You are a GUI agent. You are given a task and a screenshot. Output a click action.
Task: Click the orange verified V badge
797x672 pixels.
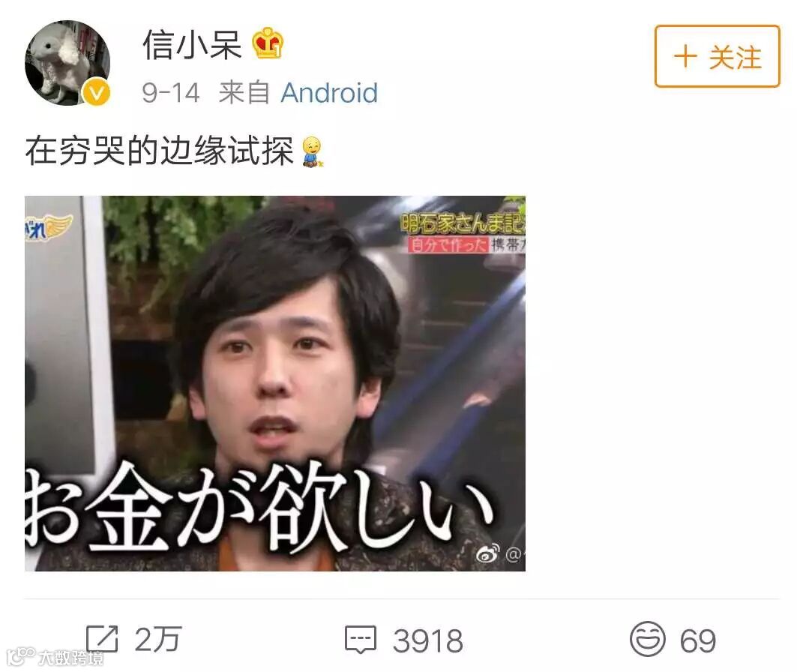(96, 92)
